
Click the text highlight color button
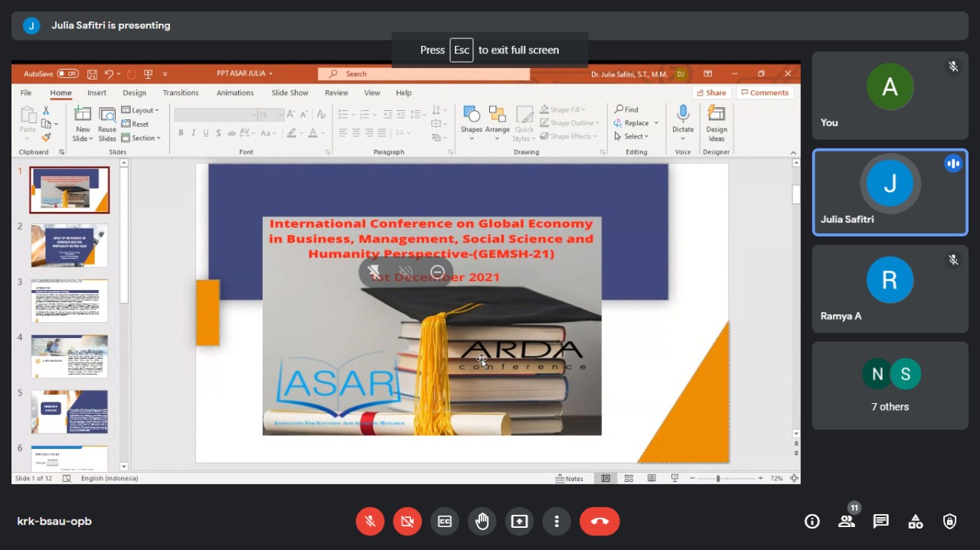[291, 133]
